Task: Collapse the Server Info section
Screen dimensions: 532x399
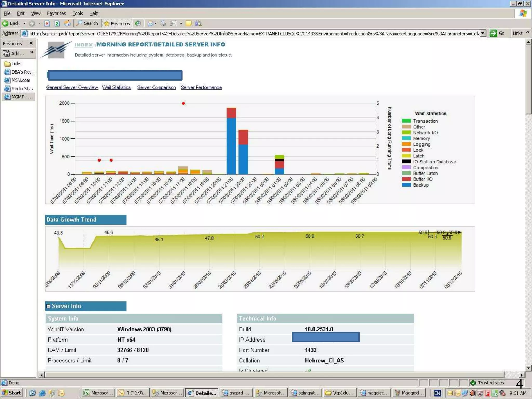Action: pos(48,306)
